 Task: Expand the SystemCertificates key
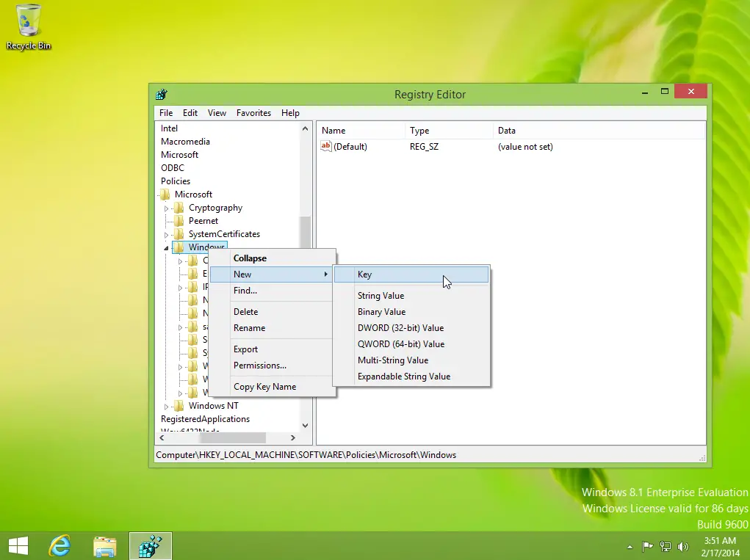coord(167,235)
